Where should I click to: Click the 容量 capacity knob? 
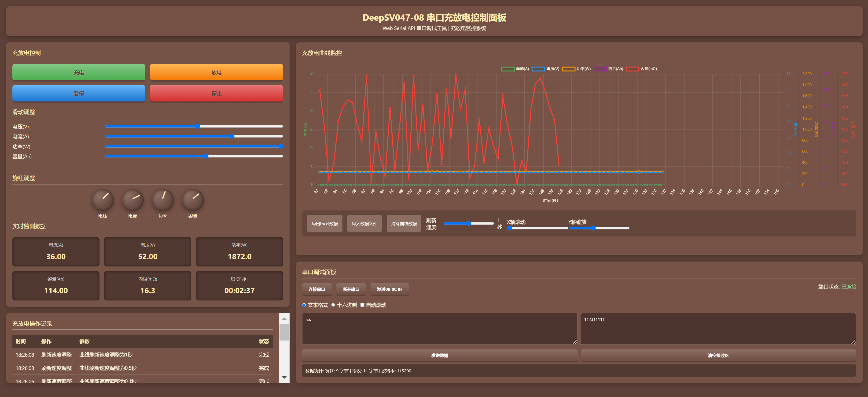tap(193, 200)
